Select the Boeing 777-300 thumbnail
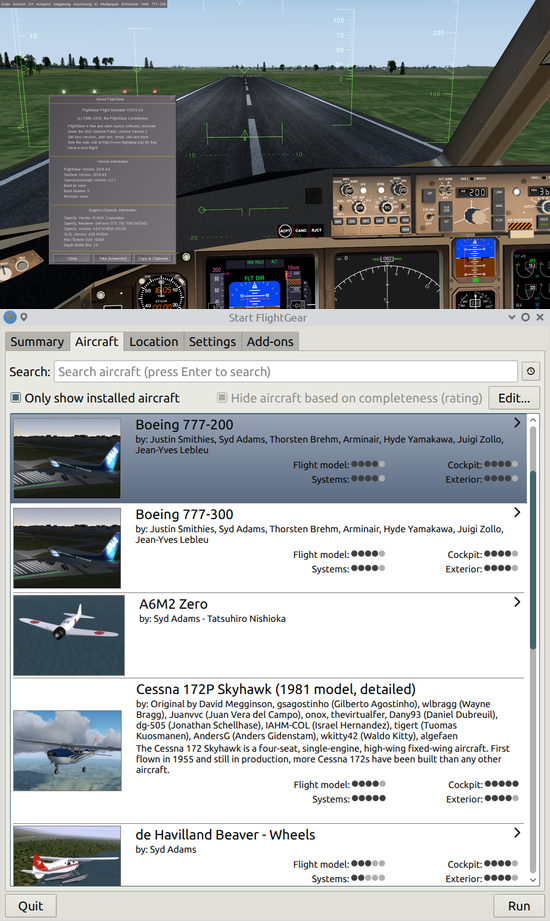This screenshot has height=921, width=550. (67, 548)
